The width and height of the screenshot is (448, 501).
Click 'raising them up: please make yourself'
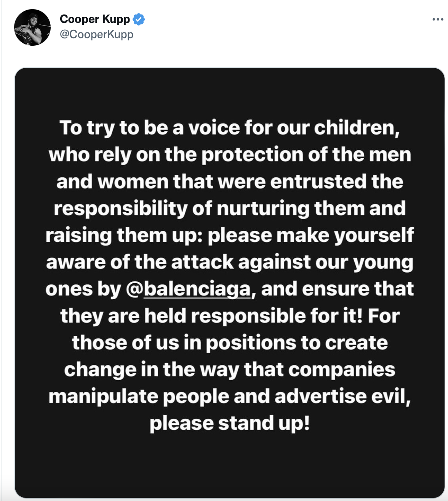coord(229,235)
